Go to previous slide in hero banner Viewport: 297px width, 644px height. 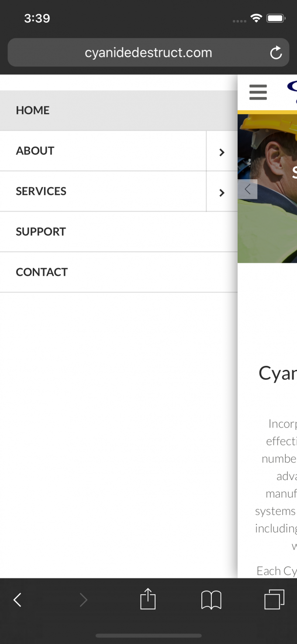248,189
